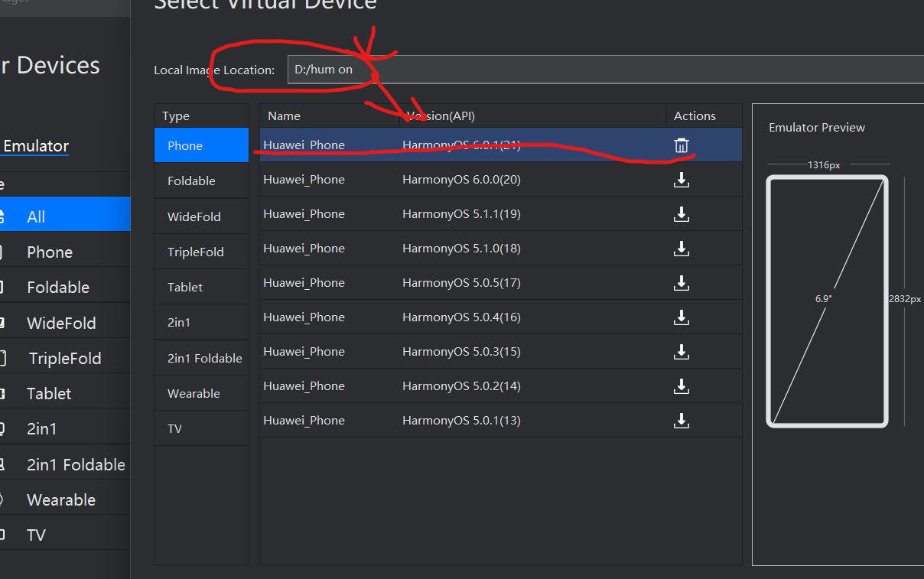924x579 pixels.
Task: Select the HarmonyOS 6.0.1(21) row
Action: click(500, 145)
